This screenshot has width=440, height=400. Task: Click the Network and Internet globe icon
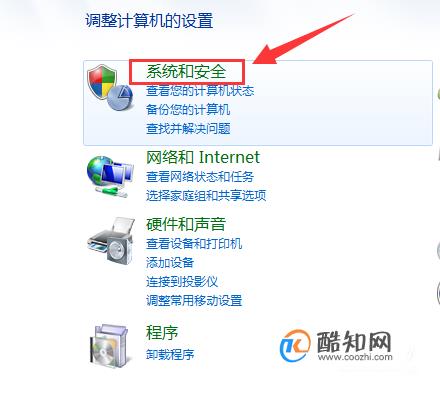click(x=110, y=177)
